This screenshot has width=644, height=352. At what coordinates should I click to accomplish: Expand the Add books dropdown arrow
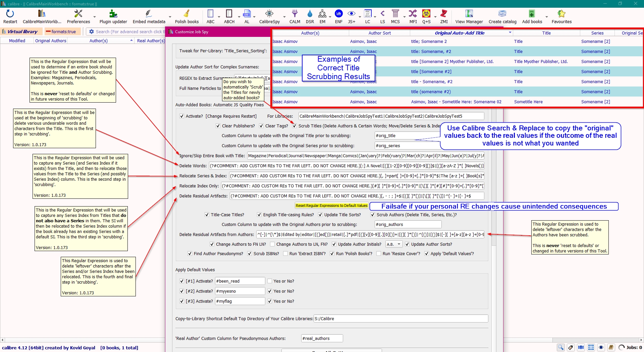(546, 17)
